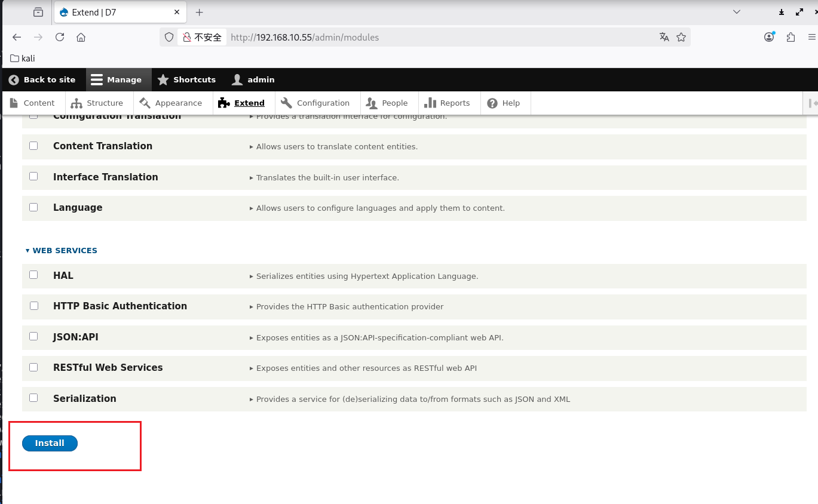Collapse the WEB SERVICES section
This screenshot has width=818, height=504.
pos(62,250)
